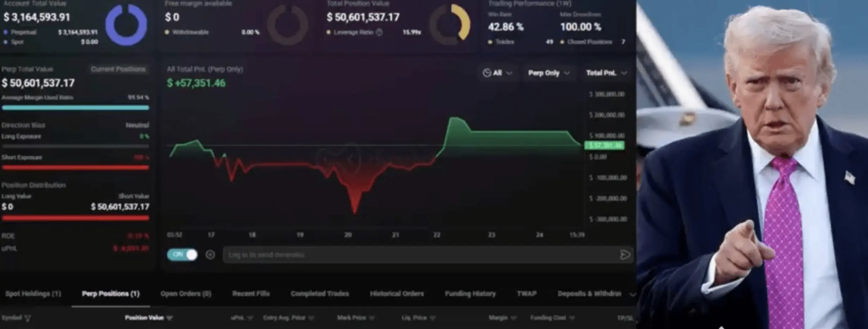
Task: Click the Long Exposure bar
Action: (x=76, y=146)
